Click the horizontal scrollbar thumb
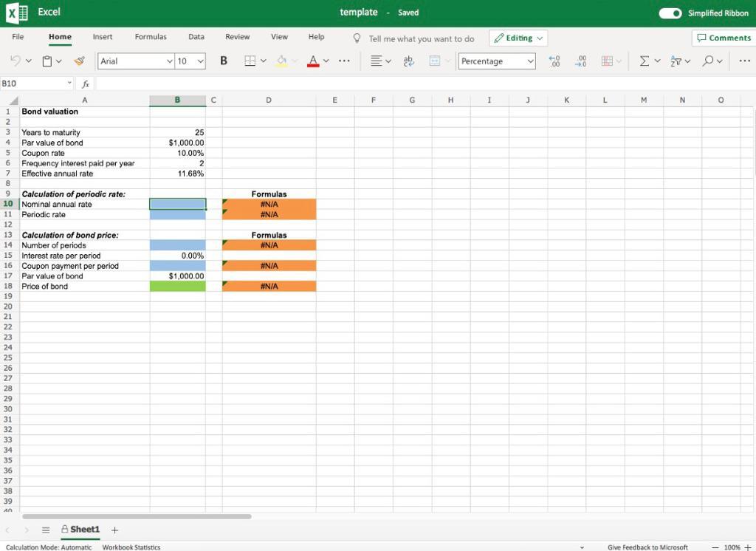Image resolution: width=756 pixels, height=551 pixels. (x=137, y=517)
